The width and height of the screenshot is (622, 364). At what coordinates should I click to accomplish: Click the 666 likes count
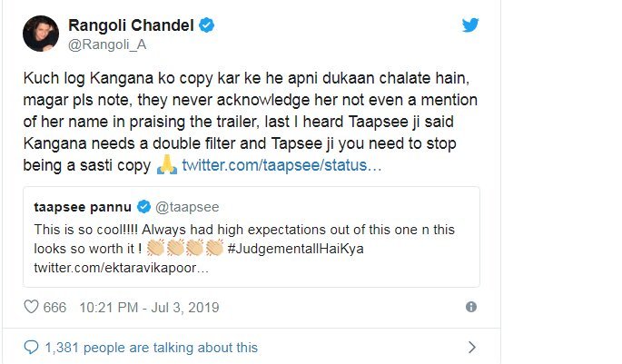point(55,307)
